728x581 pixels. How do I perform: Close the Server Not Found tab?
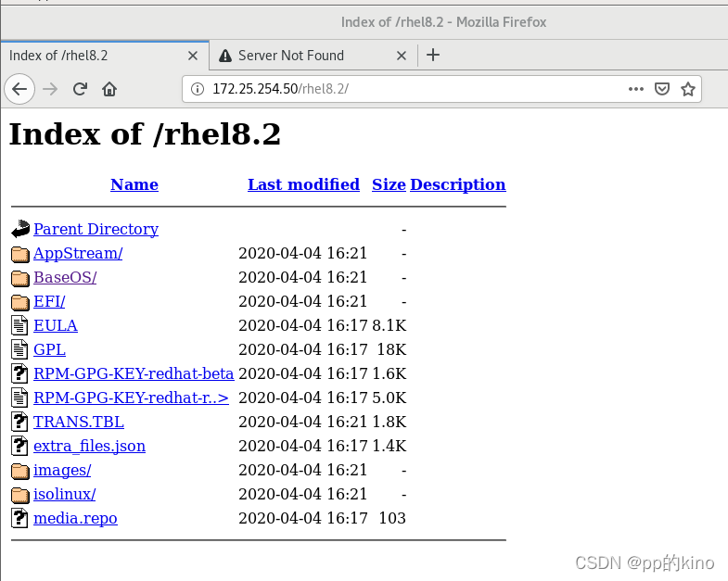402,56
